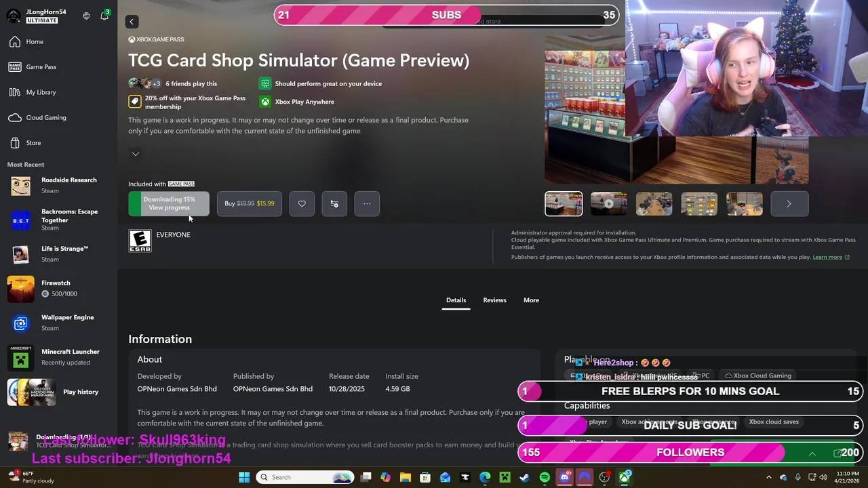
Task: Show next screenshots with right arrow
Action: (789, 204)
